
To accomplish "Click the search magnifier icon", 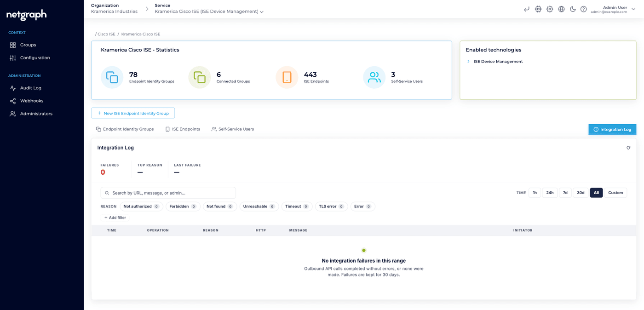I will pyautogui.click(x=107, y=193).
